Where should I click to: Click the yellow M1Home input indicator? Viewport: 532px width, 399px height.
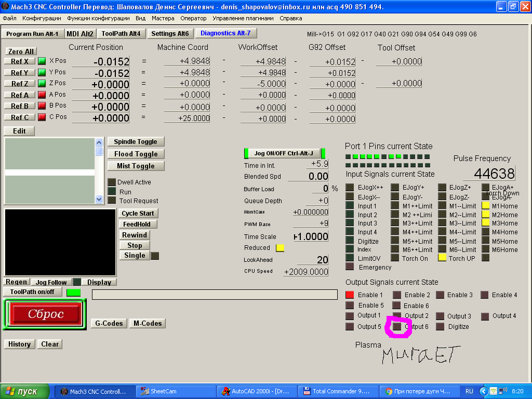point(486,206)
